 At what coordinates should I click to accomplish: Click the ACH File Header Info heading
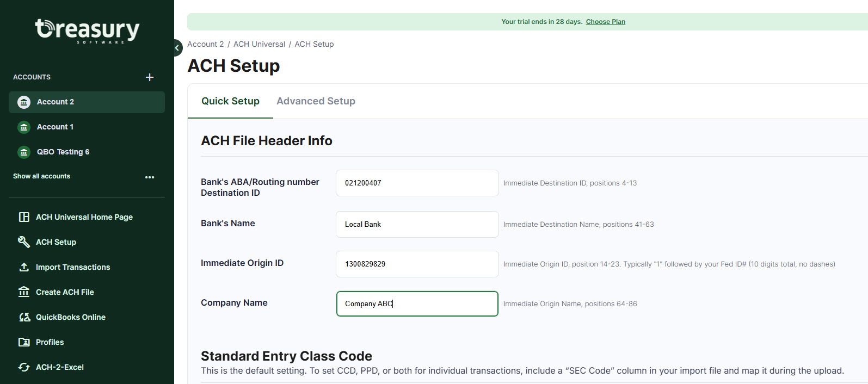coord(267,141)
